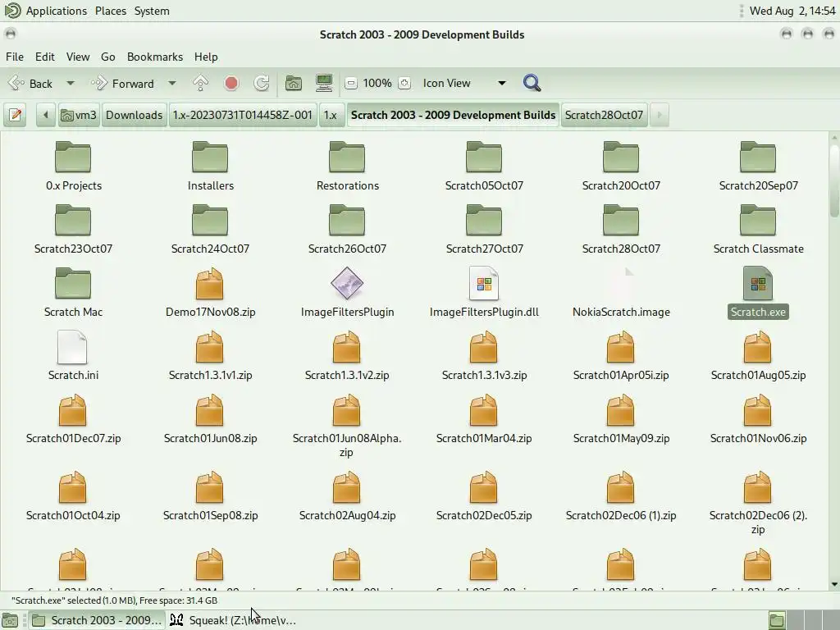Zoom in with the plus button
Viewport: 840px width, 630px height.
404,83
